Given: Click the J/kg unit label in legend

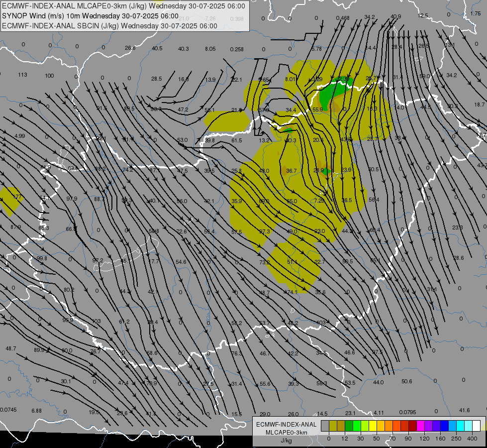Looking at the screenshot, I should click(287, 441).
